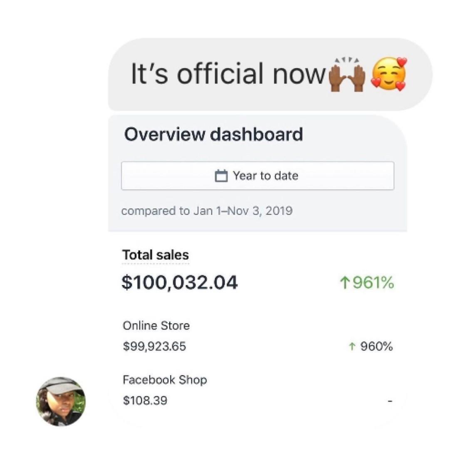The image size is (464, 476).
Task: Open the sender's profile picture
Action: tap(61, 402)
